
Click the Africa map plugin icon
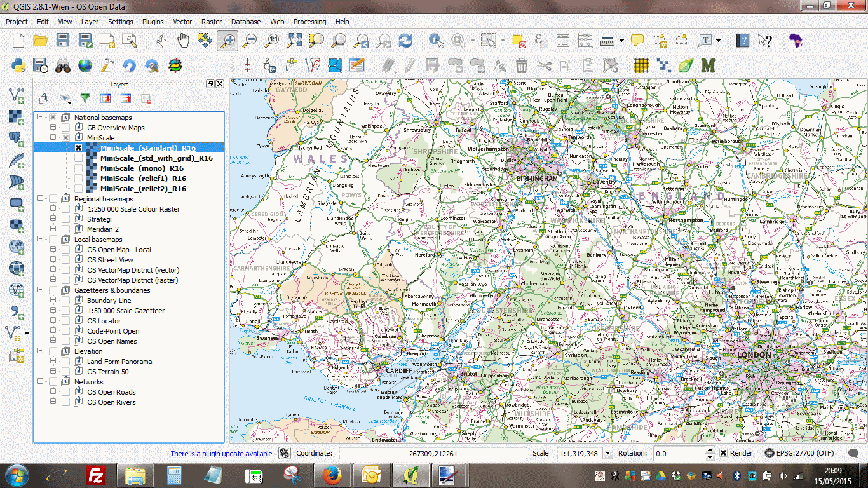[x=796, y=41]
